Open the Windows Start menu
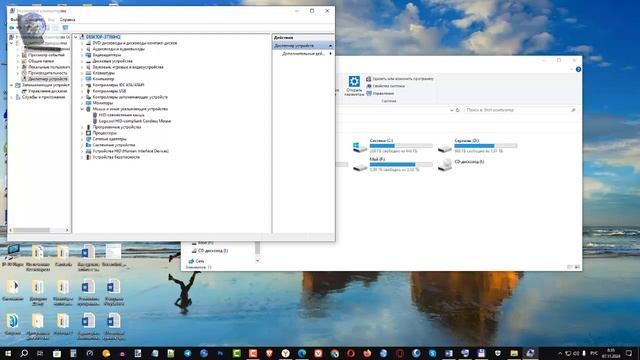 pos(8,353)
